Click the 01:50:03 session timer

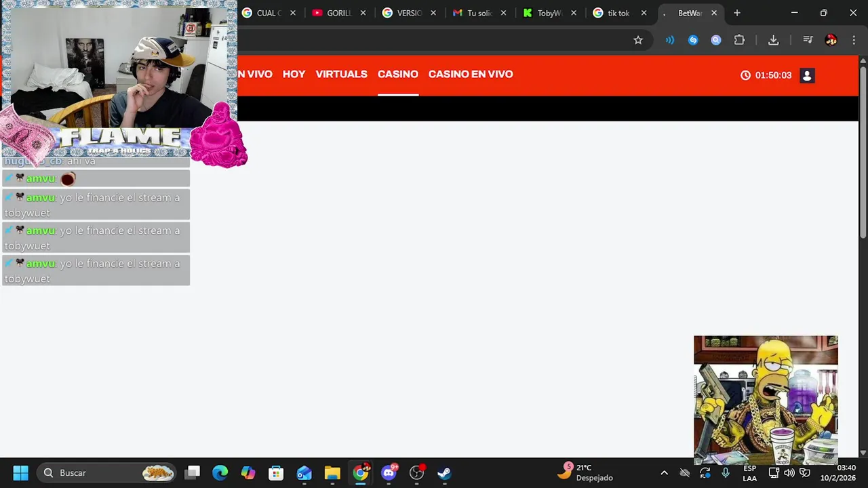click(x=773, y=75)
